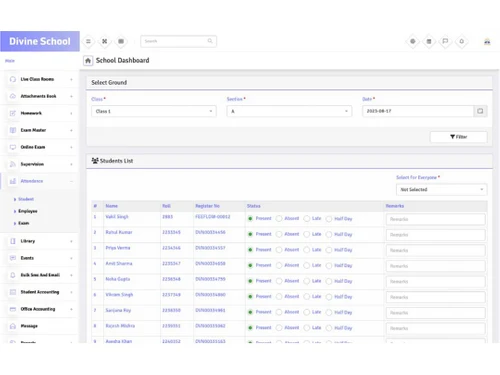Click the fullscreen expand icon in top bar
The height and width of the screenshot is (375, 500).
(105, 41)
